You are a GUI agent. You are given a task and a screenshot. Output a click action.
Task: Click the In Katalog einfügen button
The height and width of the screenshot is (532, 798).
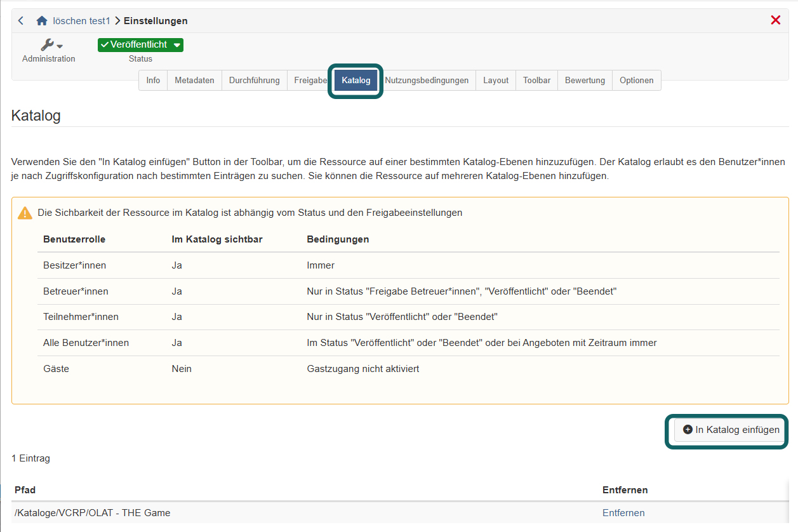(731, 430)
